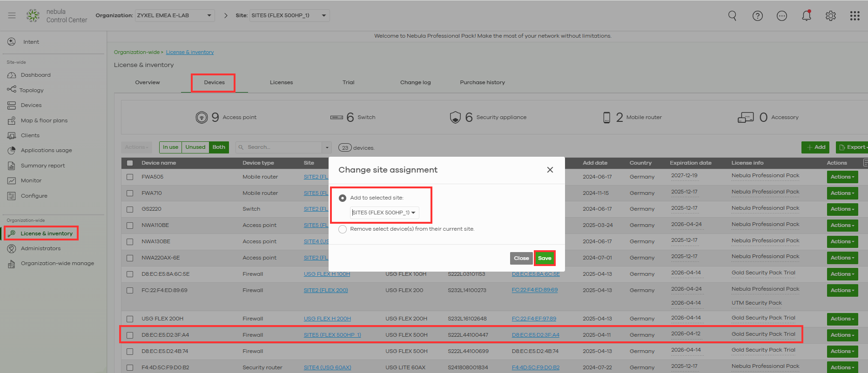Image resolution: width=868 pixels, height=373 pixels.
Task: Open the chat messages bubble icon
Action: [781, 16]
